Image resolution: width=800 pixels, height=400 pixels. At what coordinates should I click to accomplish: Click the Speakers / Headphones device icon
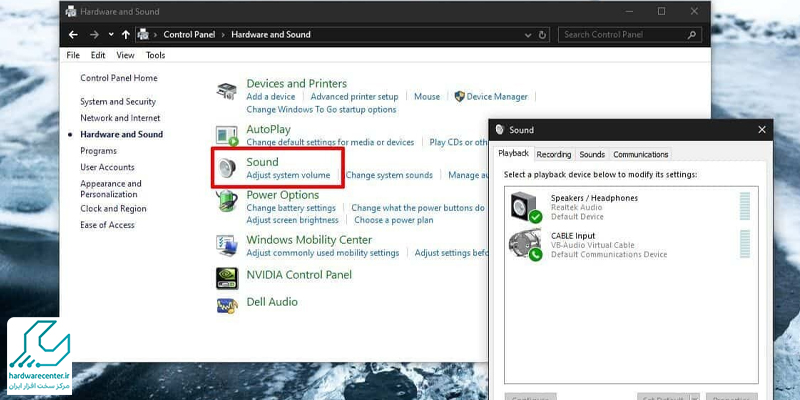(526, 207)
